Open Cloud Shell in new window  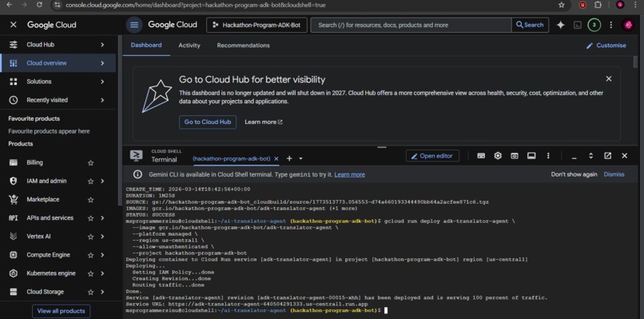coord(608,156)
